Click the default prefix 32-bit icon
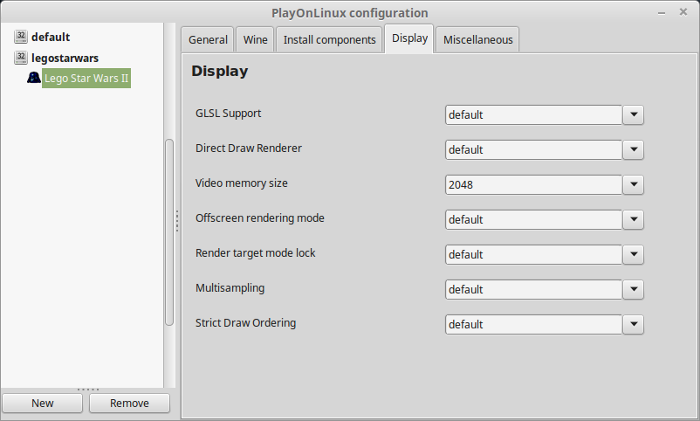 [x=21, y=37]
